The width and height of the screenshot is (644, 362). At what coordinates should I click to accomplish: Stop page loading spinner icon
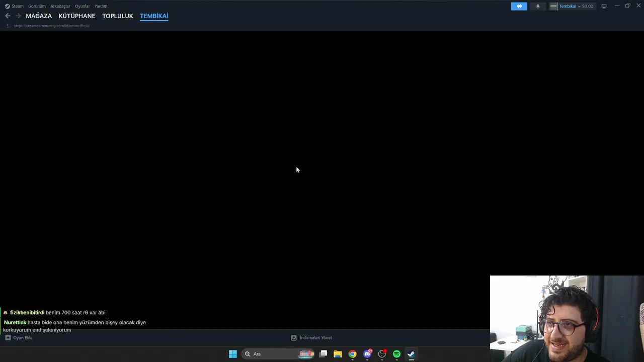(x=8, y=26)
